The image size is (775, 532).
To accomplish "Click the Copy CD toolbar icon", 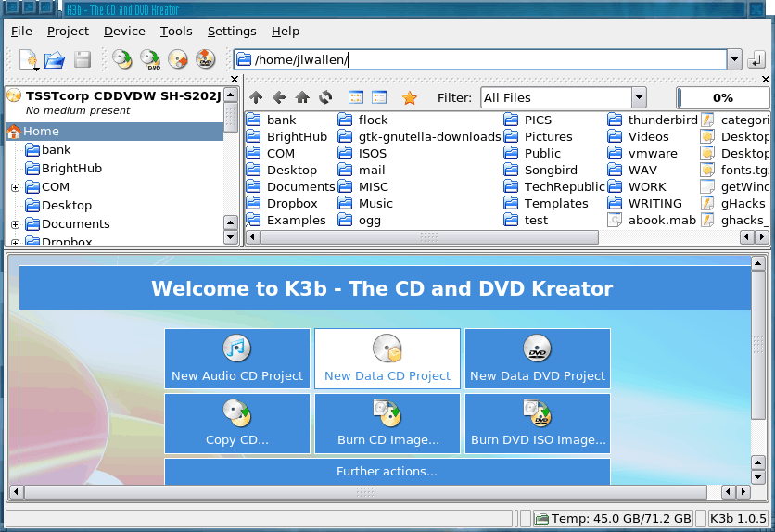I will coord(122,59).
